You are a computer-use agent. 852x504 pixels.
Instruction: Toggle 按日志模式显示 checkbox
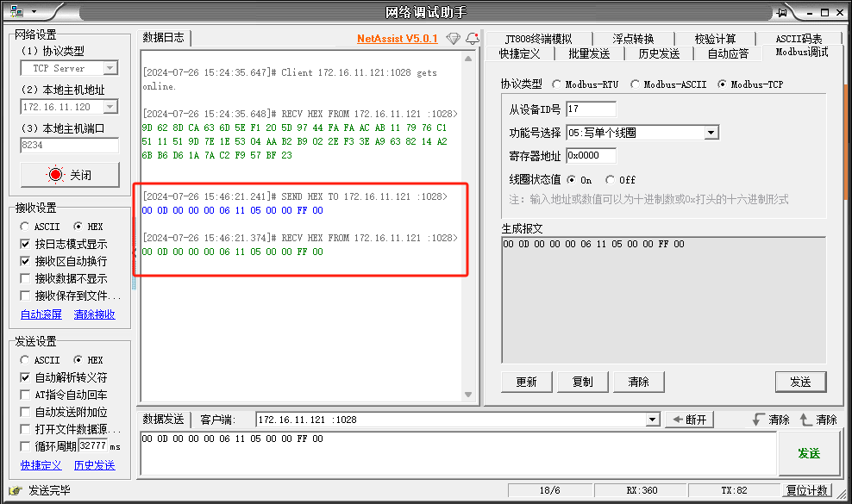25,244
